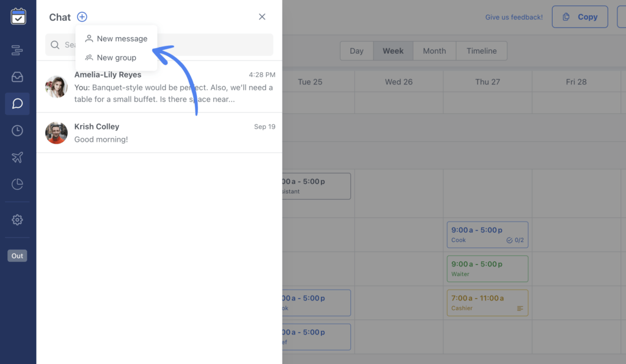
Task: Select New group from the menu
Action: [x=117, y=57]
